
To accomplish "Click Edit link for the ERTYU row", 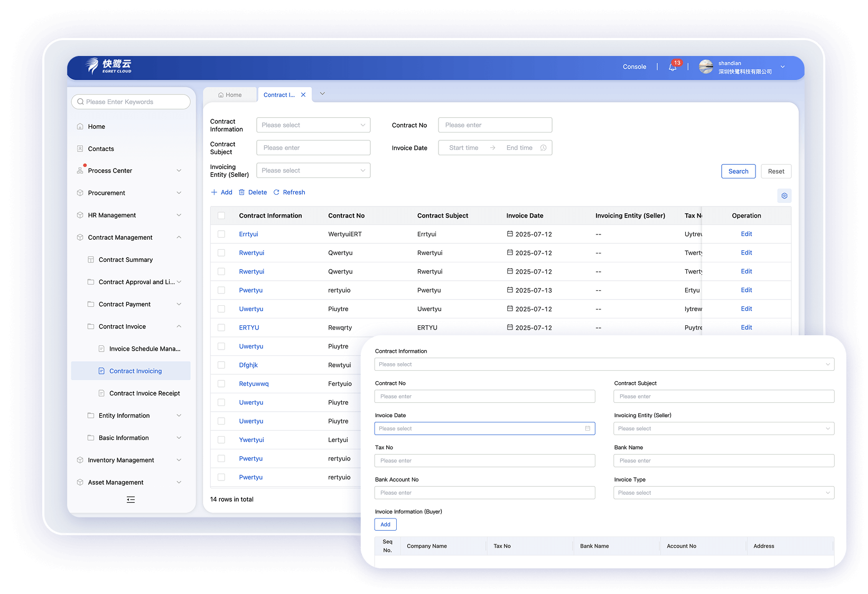I will (746, 328).
